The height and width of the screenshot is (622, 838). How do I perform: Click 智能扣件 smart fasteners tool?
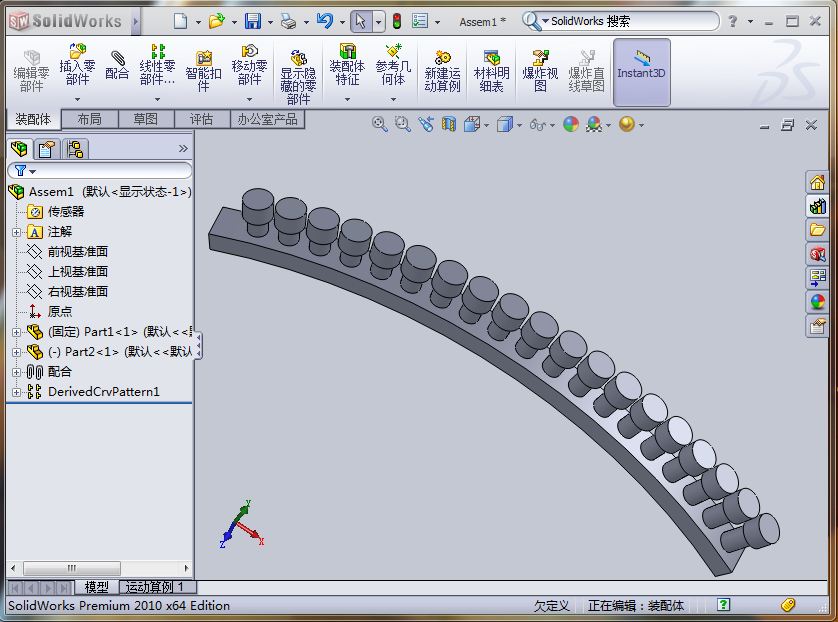point(203,72)
